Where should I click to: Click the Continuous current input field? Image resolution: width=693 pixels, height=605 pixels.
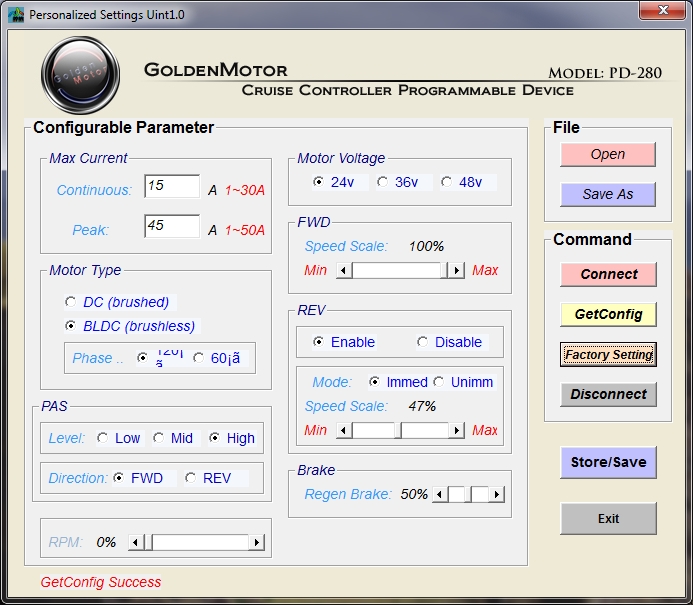pyautogui.click(x=172, y=187)
